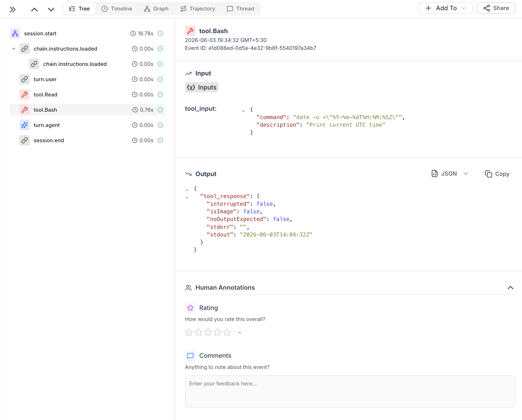Collapse the Human Annotations section
The image size is (522, 420).
point(510,287)
